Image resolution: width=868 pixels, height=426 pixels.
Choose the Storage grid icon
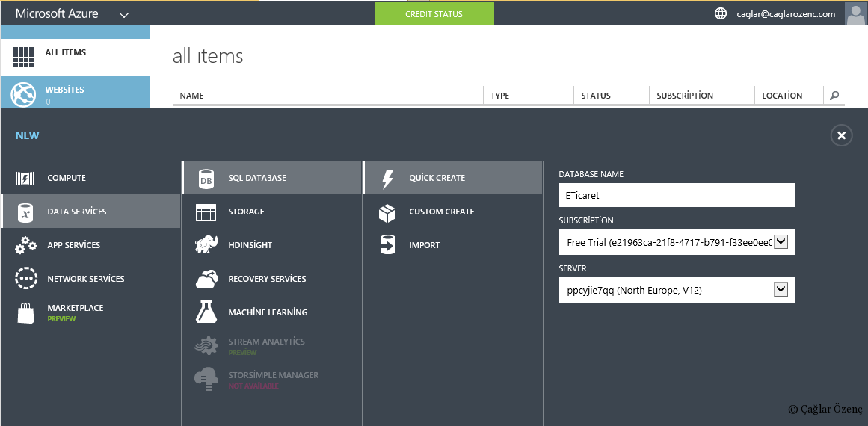pos(206,212)
